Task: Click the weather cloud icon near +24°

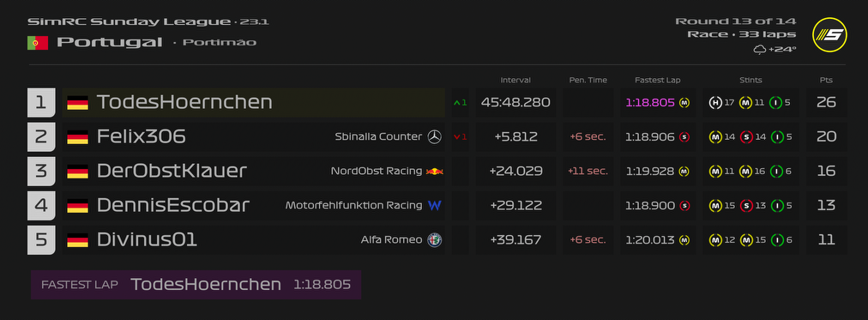Action: pyautogui.click(x=760, y=50)
